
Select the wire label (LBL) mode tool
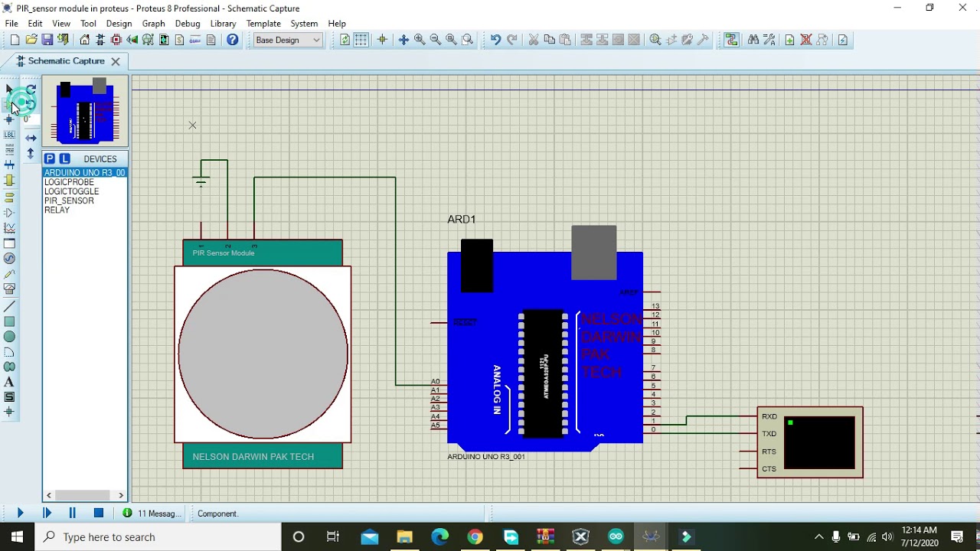click(x=9, y=135)
